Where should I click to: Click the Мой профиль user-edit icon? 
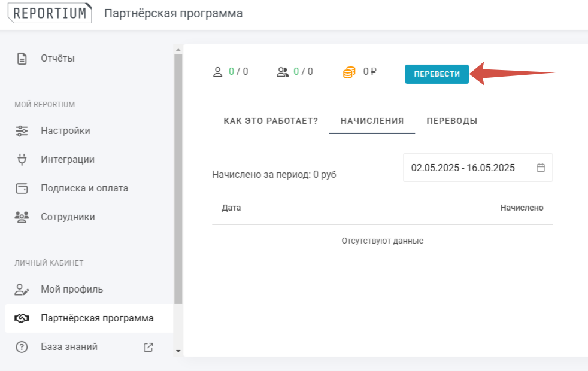click(x=22, y=290)
